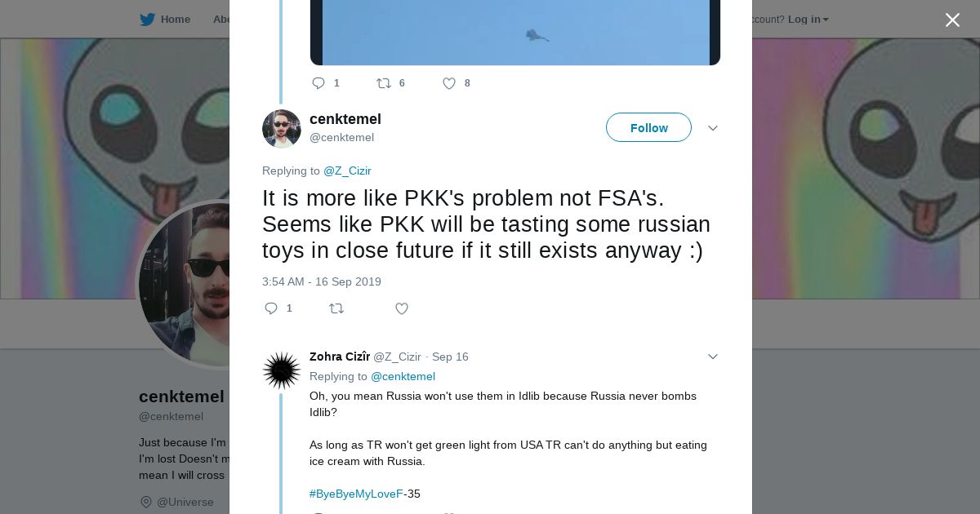Retweet the image tweet with 6 retweets
The width and height of the screenshot is (980, 514).
click(x=384, y=83)
